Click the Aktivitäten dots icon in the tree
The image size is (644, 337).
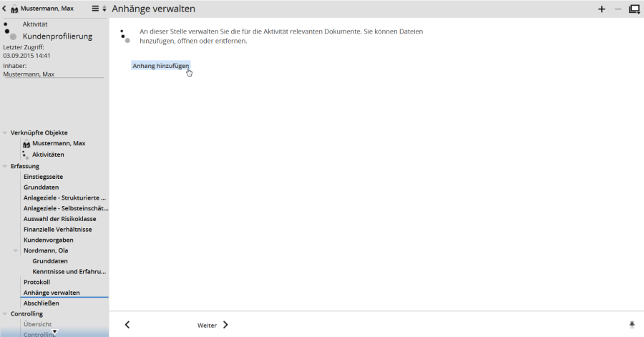point(26,155)
